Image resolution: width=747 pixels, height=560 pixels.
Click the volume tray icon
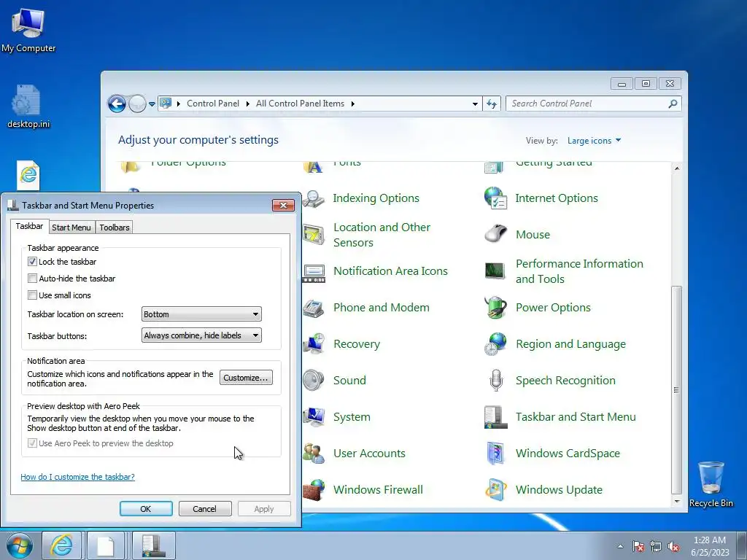pos(673,546)
